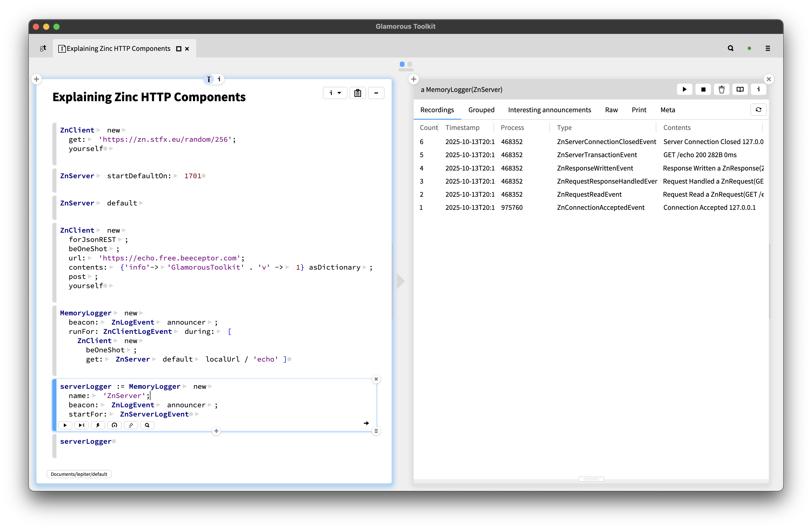Expand the hamburger handle at snippet bottom-right
This screenshot has height=529, width=812.
[x=376, y=431]
